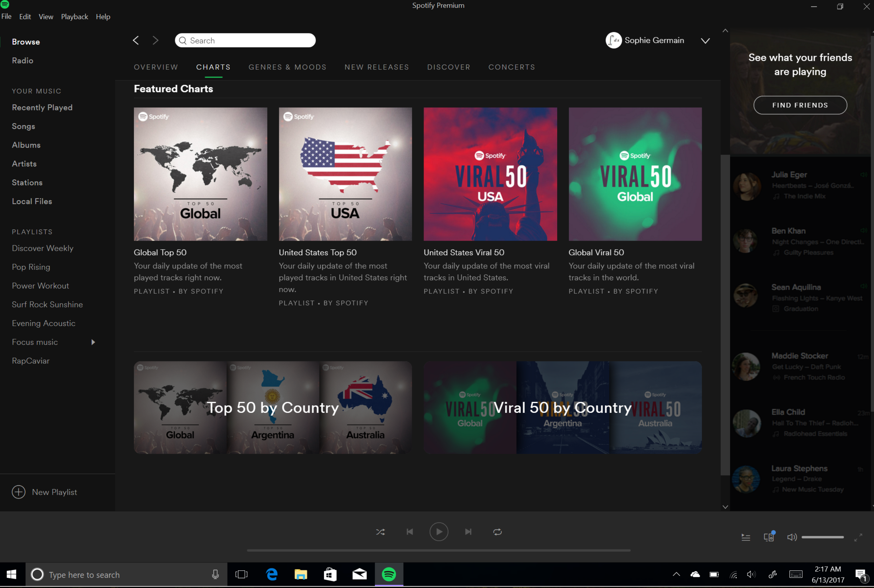This screenshot has width=874, height=588.
Task: Switch to Genres & Moods tab
Action: [x=288, y=67]
